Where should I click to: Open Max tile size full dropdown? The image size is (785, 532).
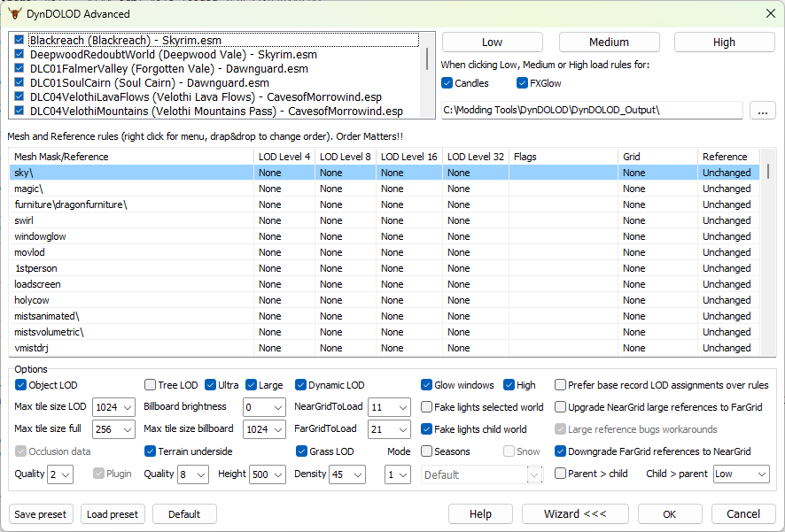click(113, 429)
